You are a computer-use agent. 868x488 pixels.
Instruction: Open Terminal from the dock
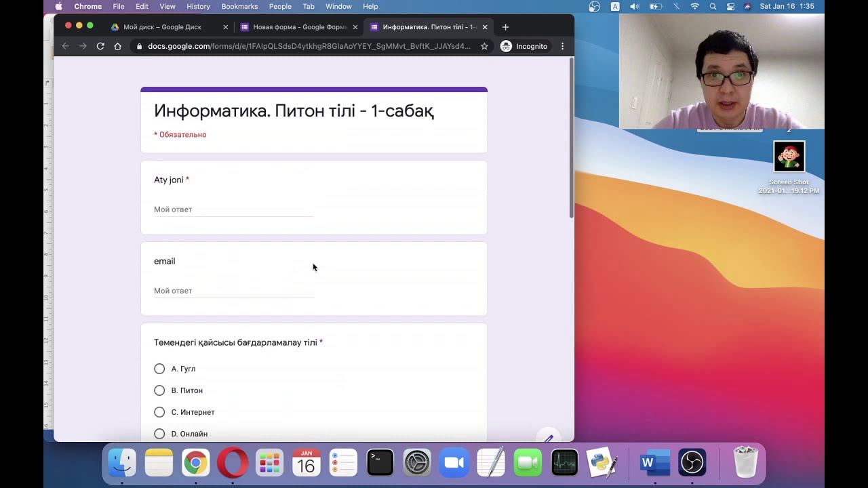380,463
